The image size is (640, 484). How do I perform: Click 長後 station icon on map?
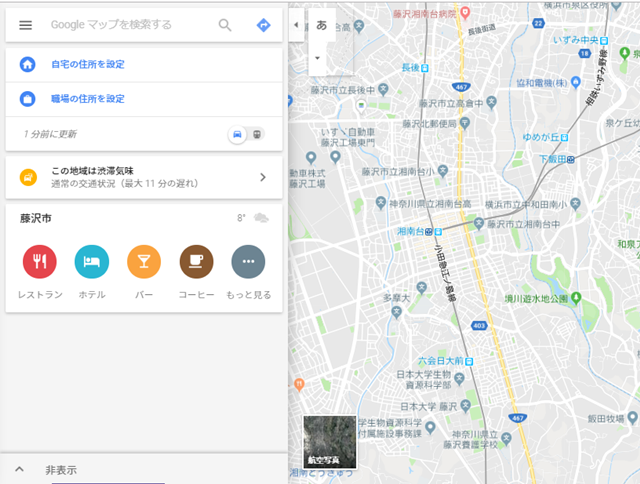click(x=425, y=68)
